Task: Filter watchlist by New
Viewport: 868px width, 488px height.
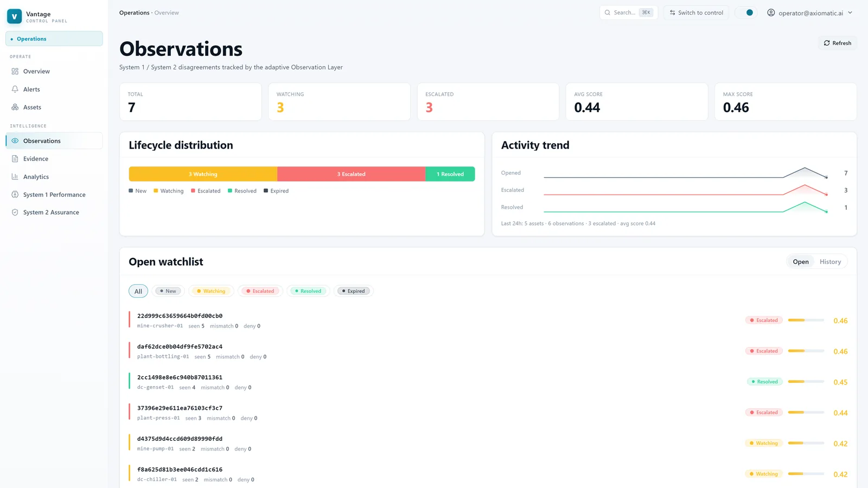Action: (x=168, y=291)
